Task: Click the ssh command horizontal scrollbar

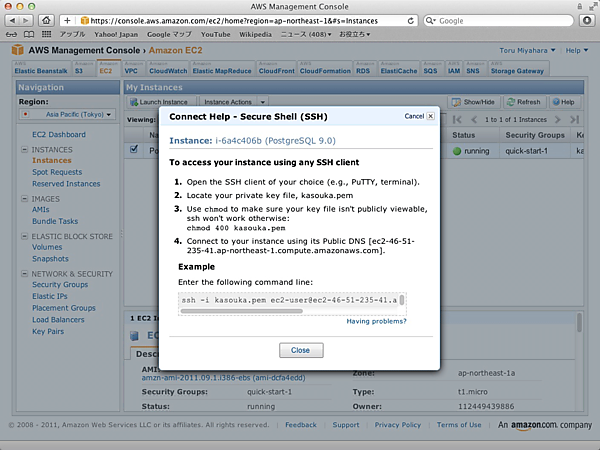Action: tap(241, 311)
